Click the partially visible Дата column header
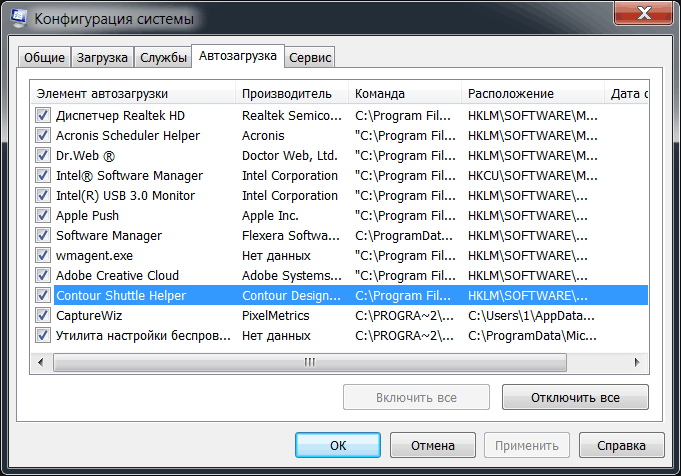The image size is (681, 476). [x=627, y=93]
